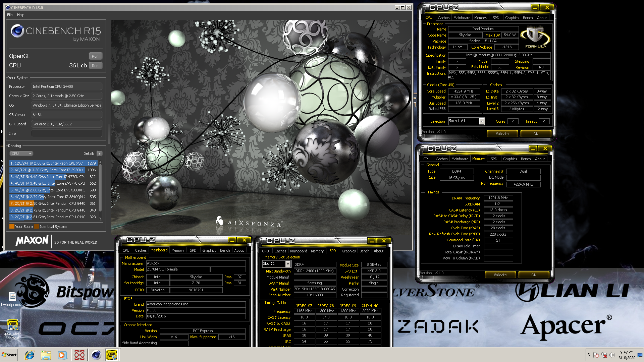Open Caches tab in SPD CPU-Z window
This screenshot has height=362, width=644.
pos(280,251)
